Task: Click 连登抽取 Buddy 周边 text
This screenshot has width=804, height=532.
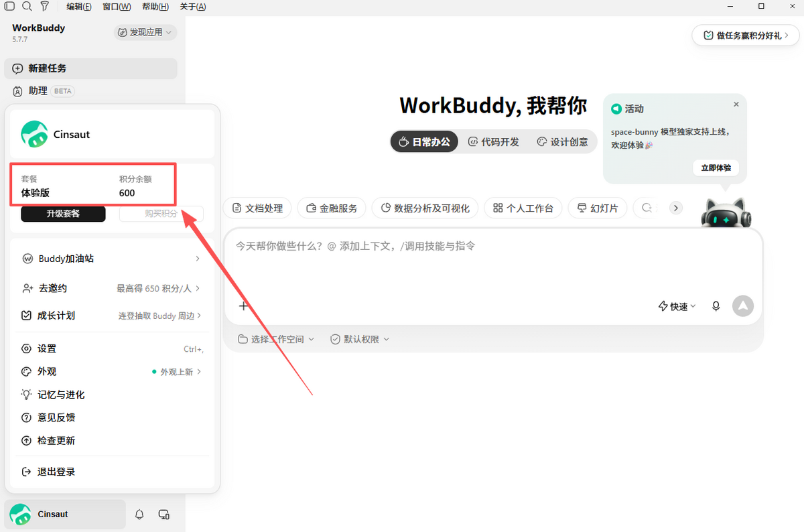Action: (156, 316)
